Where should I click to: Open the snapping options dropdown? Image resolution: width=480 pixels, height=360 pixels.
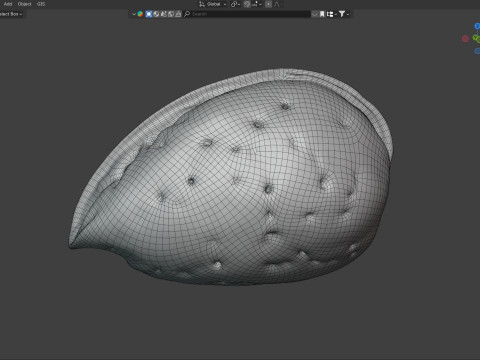256,4
